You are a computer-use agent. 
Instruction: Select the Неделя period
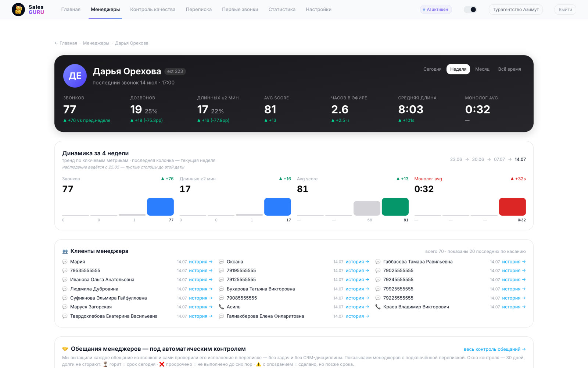pos(458,69)
